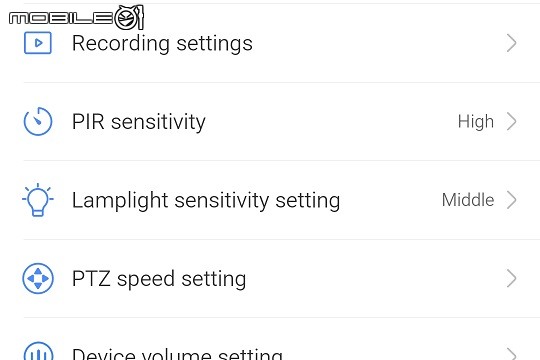Screen dimensions: 540x360
Task: Click the PIR sensitivity gauge icon
Action: [38, 121]
